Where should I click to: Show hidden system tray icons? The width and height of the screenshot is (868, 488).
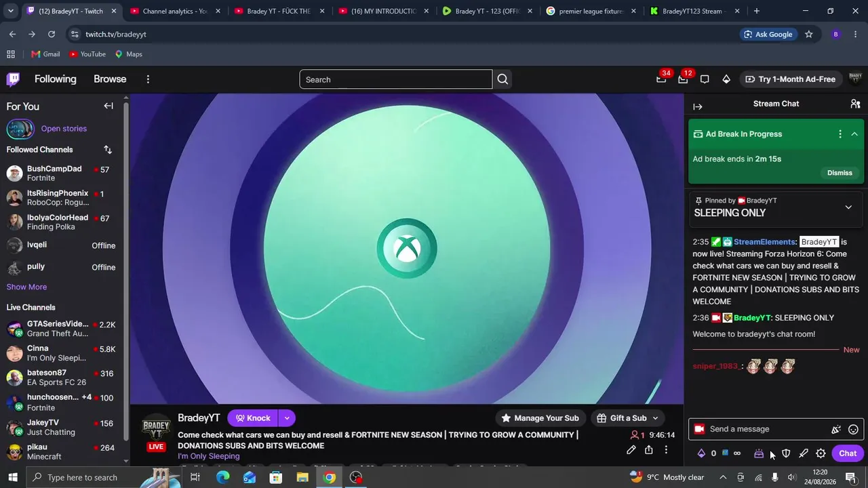pyautogui.click(x=722, y=477)
